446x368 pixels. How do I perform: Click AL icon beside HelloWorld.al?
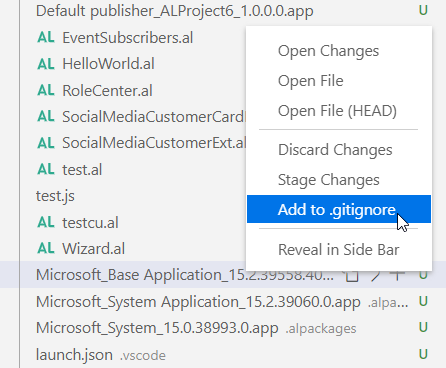46,64
